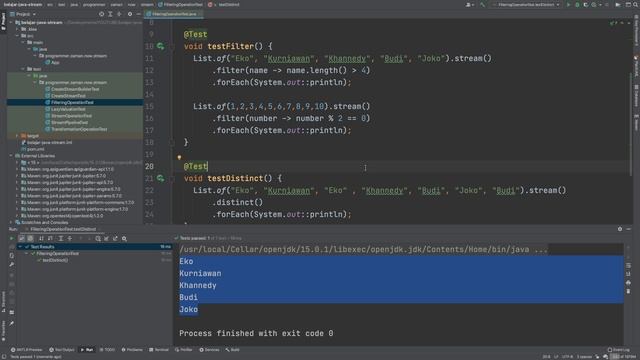Select testDistinct() in test results
Image resolution: width=640 pixels, height=360 pixels.
pyautogui.click(x=55, y=260)
